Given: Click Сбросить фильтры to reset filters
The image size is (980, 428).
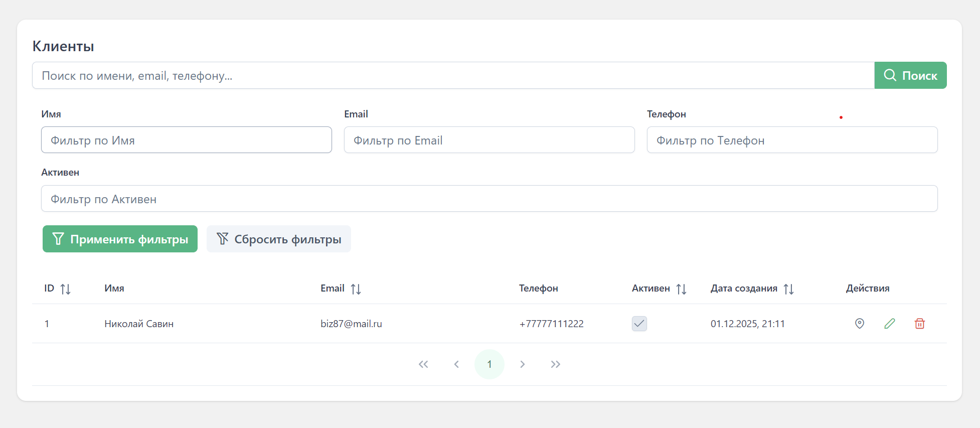Looking at the screenshot, I should point(278,239).
